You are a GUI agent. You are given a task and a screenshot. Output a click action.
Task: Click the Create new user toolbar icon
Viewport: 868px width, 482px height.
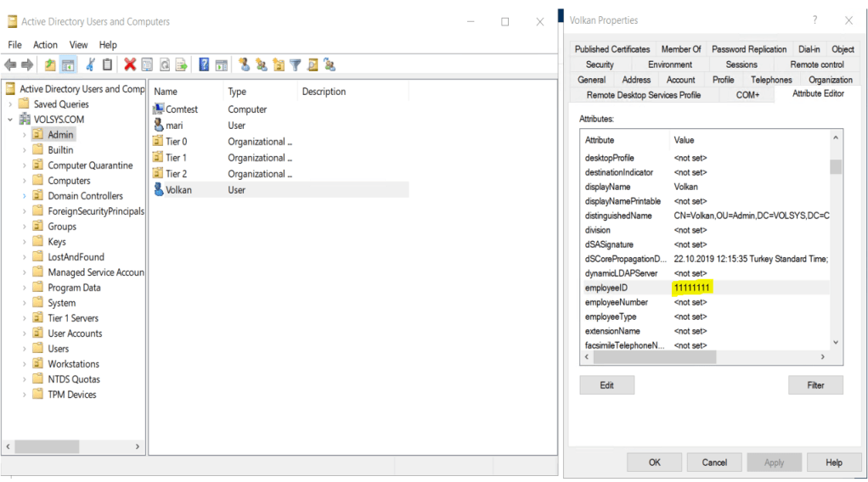(x=244, y=64)
